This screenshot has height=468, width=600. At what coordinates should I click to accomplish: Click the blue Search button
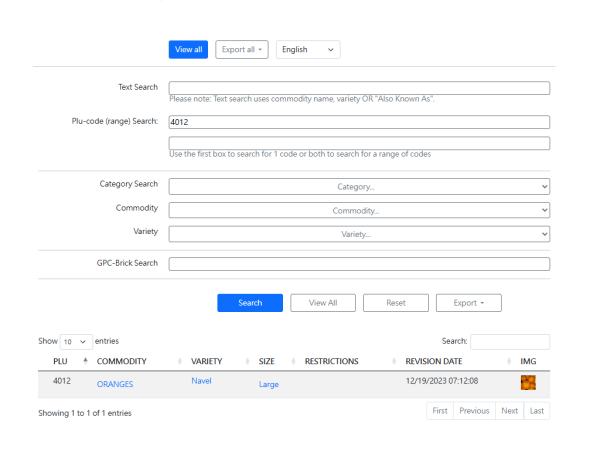250,303
